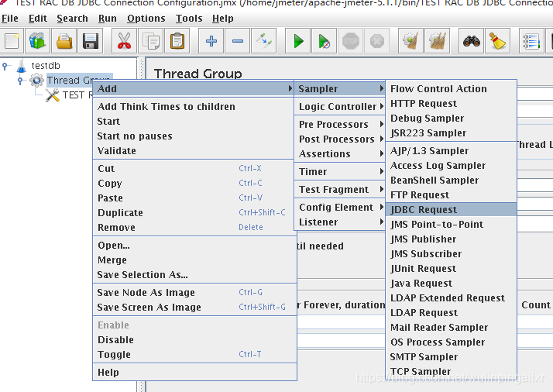Click Validate in context menu
Image resolution: width=553 pixels, height=392 pixels.
(194, 151)
